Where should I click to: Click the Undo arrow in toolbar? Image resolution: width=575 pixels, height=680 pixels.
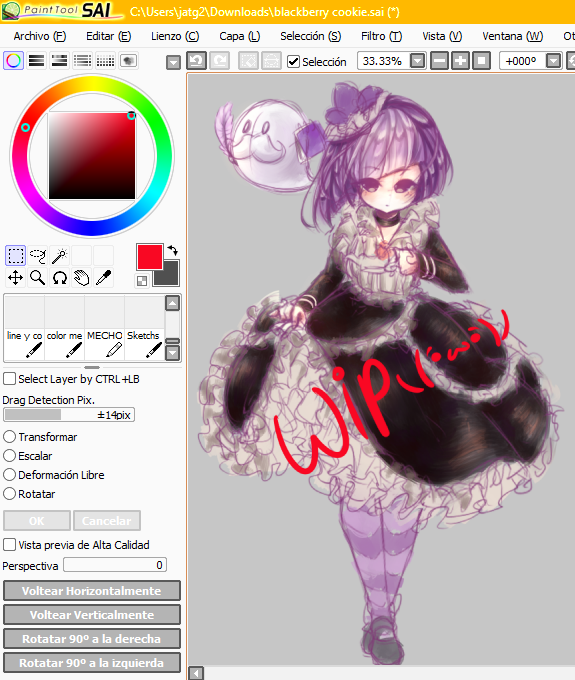click(196, 61)
